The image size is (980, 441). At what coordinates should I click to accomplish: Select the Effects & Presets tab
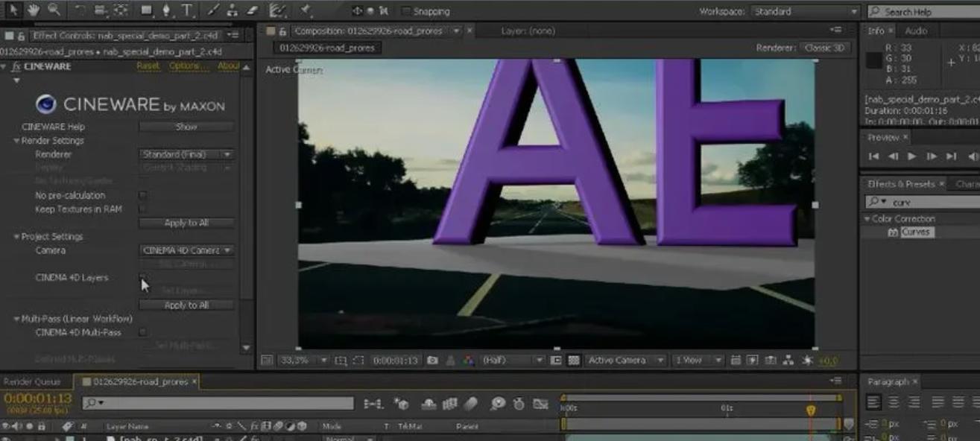pos(901,183)
